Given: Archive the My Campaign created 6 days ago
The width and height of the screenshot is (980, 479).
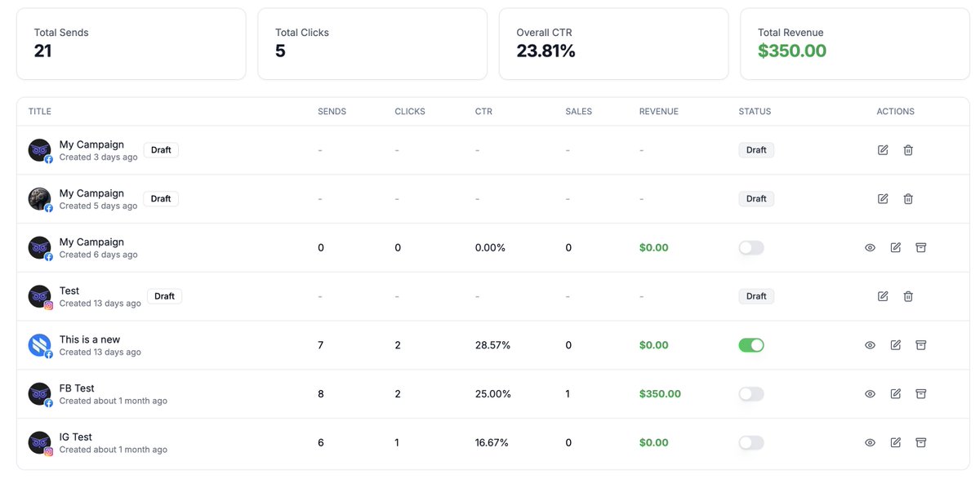Looking at the screenshot, I should (921, 247).
